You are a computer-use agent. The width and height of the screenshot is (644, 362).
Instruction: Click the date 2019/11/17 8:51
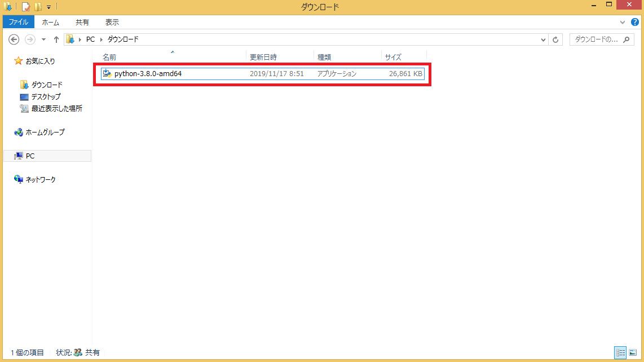pos(277,74)
